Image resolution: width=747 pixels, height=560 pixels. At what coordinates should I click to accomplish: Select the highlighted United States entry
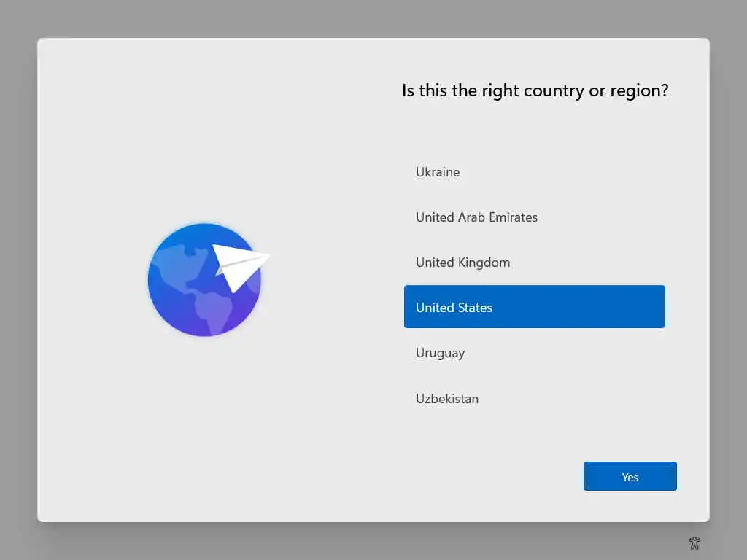(x=534, y=307)
